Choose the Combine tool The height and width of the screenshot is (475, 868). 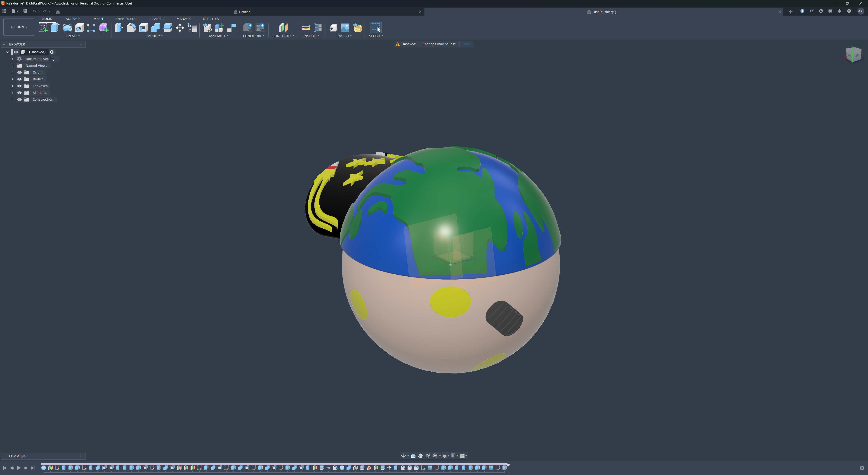[155, 28]
